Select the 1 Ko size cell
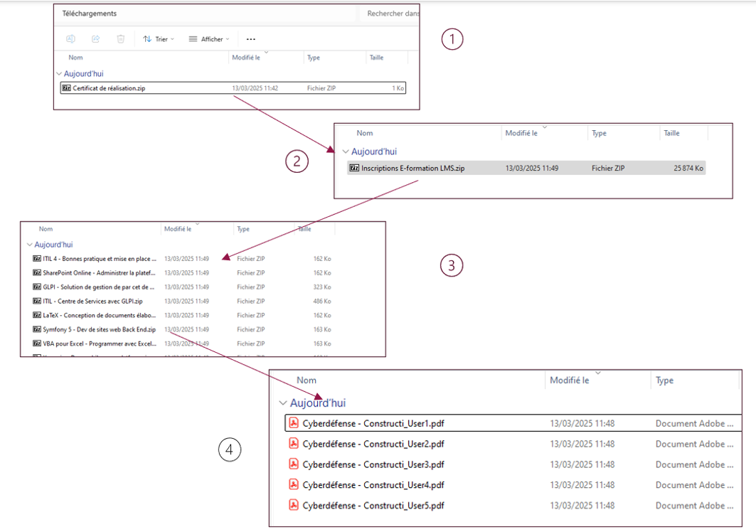The width and height of the screenshot is (756, 532). (398, 88)
